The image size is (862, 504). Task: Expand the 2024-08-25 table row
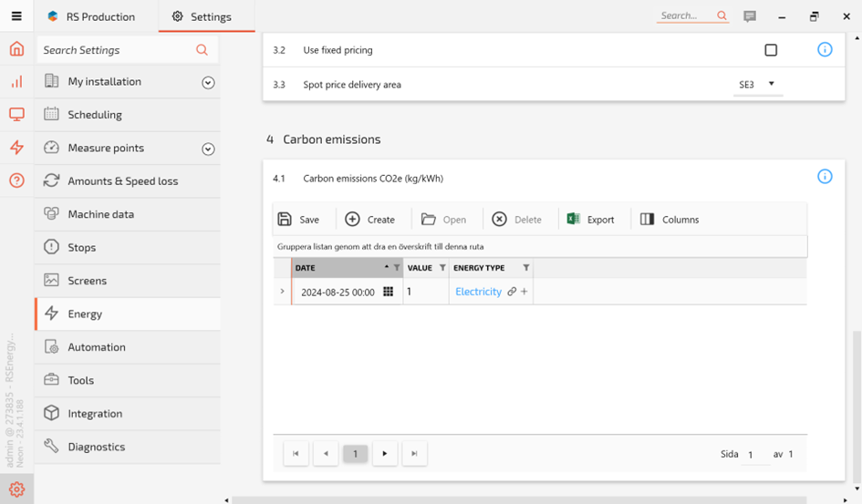(282, 292)
